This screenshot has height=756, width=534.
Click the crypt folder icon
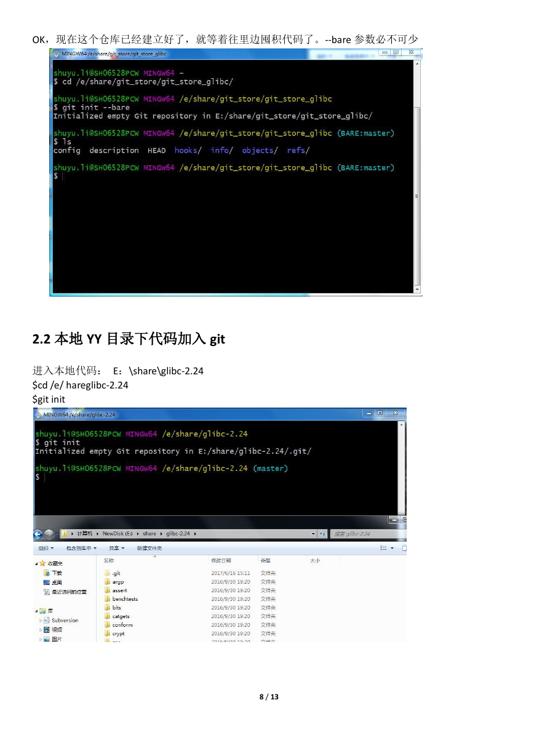(107, 633)
